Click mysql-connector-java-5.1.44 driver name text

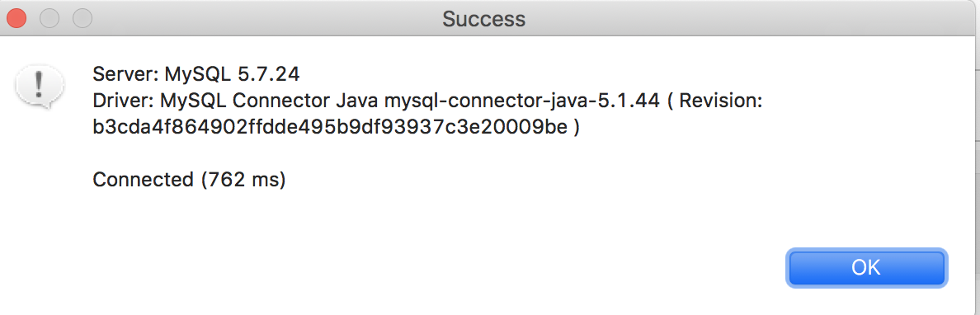tap(522, 101)
